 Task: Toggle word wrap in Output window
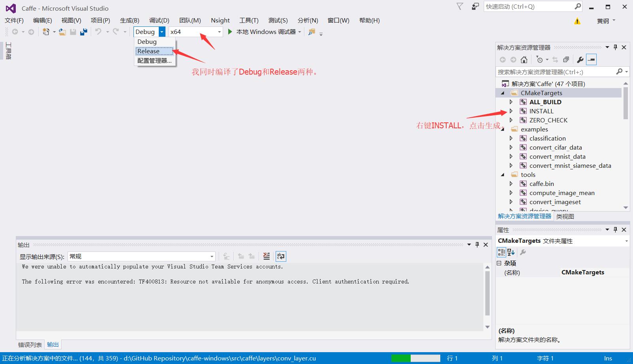coord(281,256)
